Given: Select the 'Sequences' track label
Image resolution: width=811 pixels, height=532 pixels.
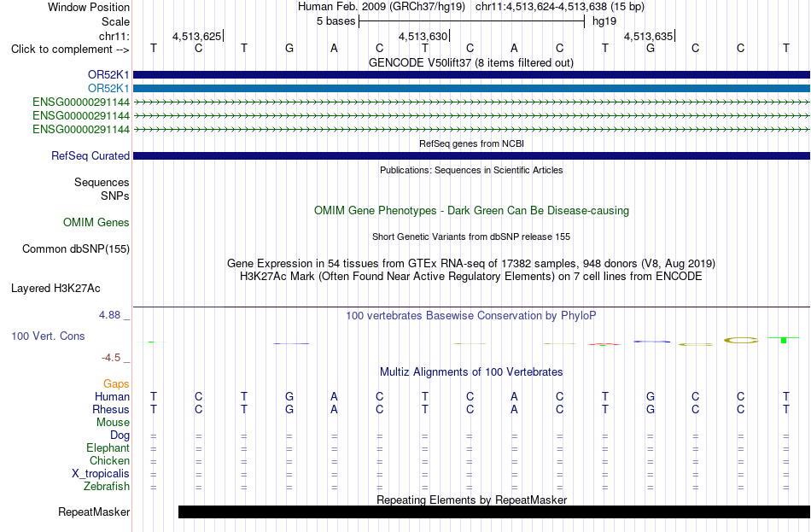Looking at the screenshot, I should (x=102, y=182).
